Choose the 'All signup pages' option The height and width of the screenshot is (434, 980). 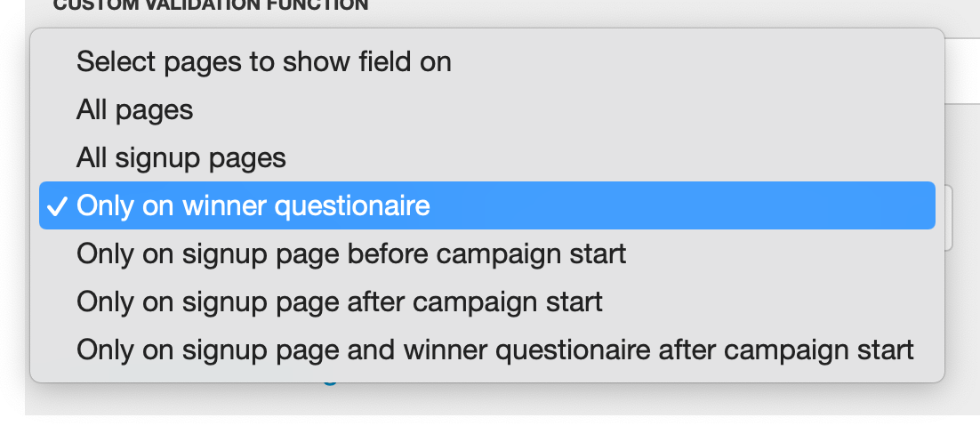point(181,158)
